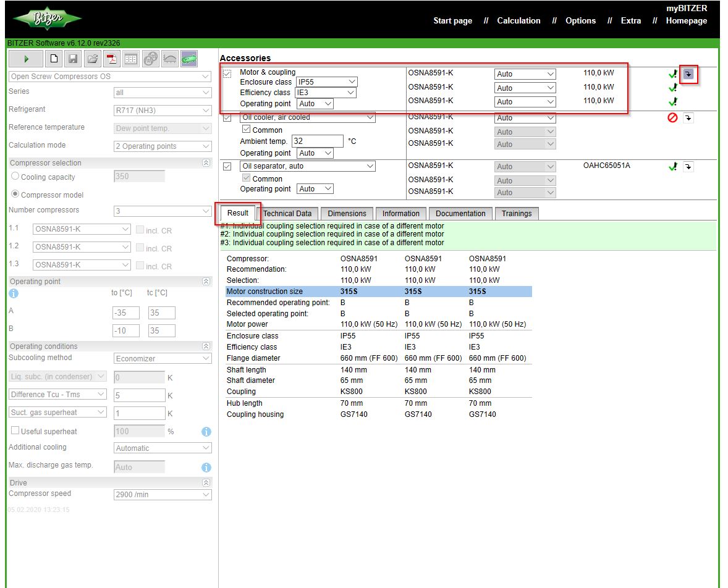
Task: Create a new blank project file
Action: point(54,59)
